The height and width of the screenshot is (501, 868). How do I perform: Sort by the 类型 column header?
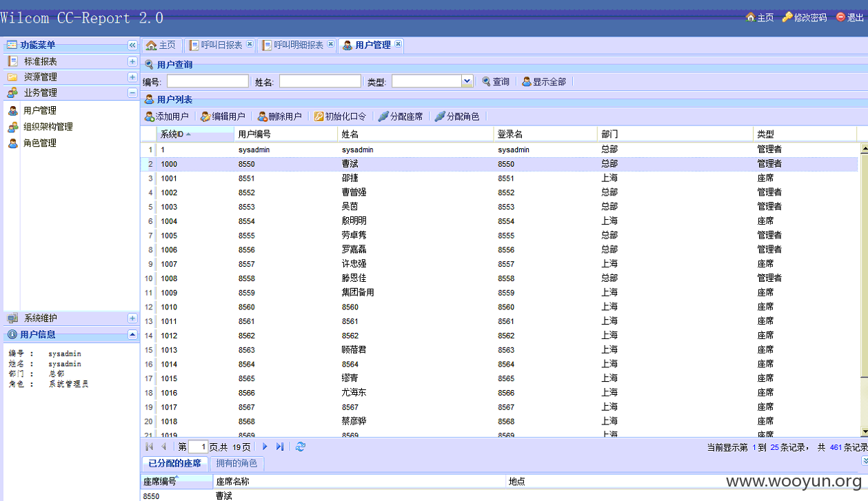click(805, 134)
